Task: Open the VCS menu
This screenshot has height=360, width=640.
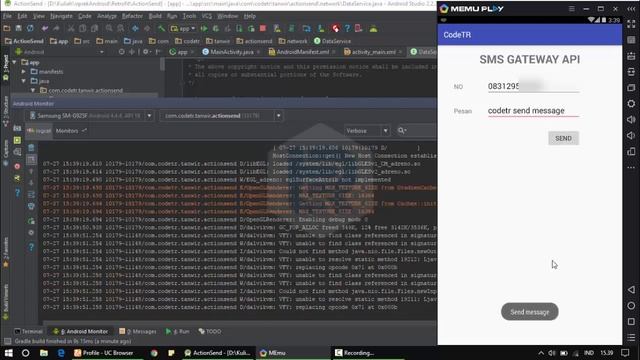Action: 207,16
